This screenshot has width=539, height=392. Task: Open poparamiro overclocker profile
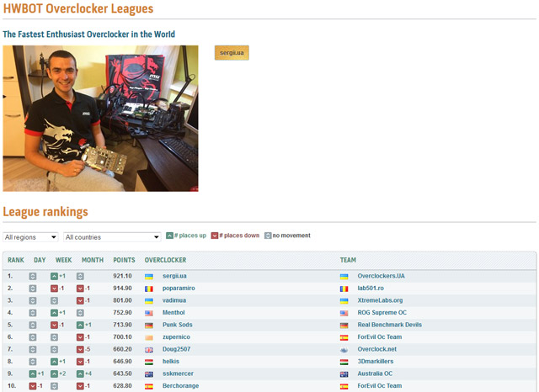[179, 288]
